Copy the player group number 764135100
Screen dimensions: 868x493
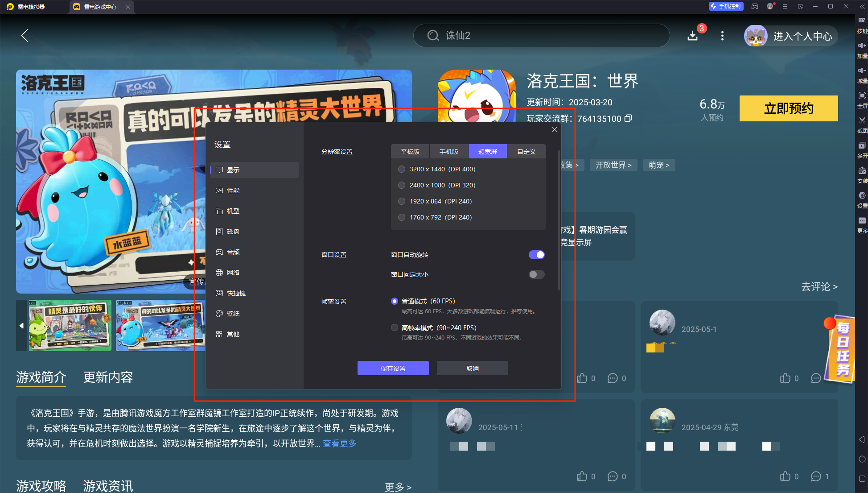629,119
